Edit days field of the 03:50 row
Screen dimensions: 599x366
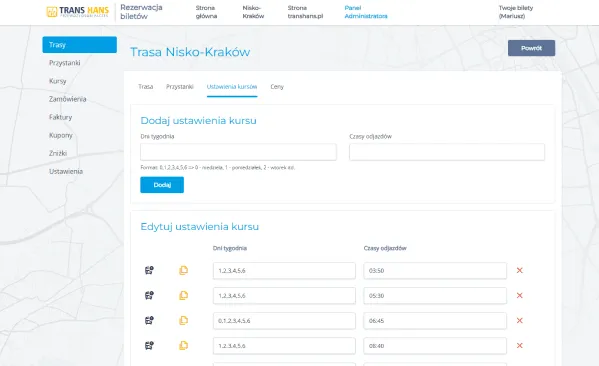click(x=284, y=270)
